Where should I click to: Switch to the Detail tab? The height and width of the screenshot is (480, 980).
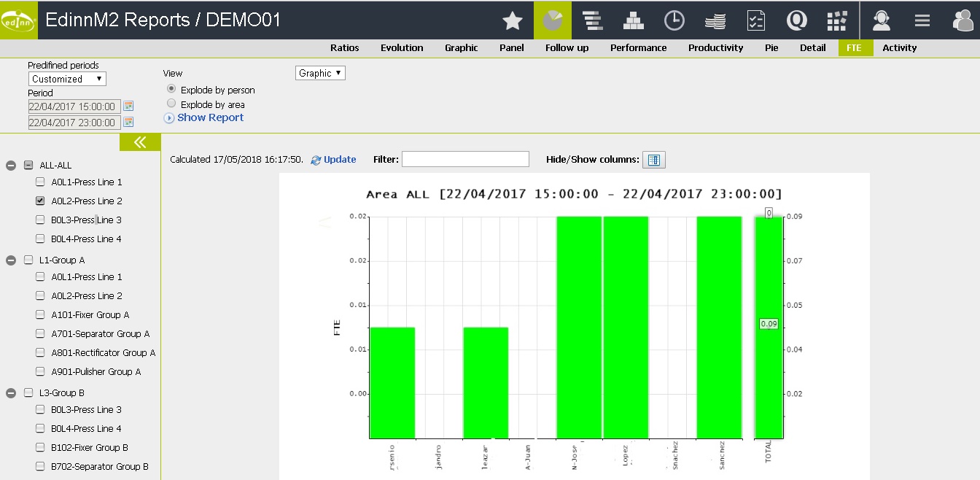tap(813, 47)
